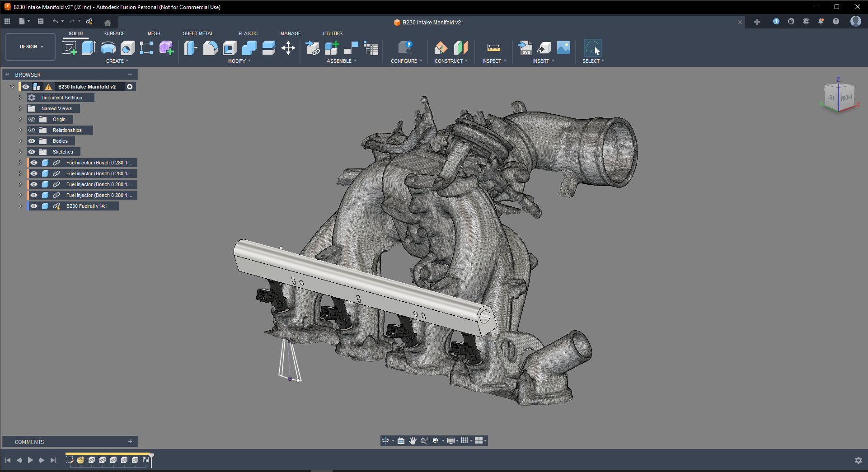868x472 pixels.
Task: Click the Help question mark
Action: tap(836, 21)
